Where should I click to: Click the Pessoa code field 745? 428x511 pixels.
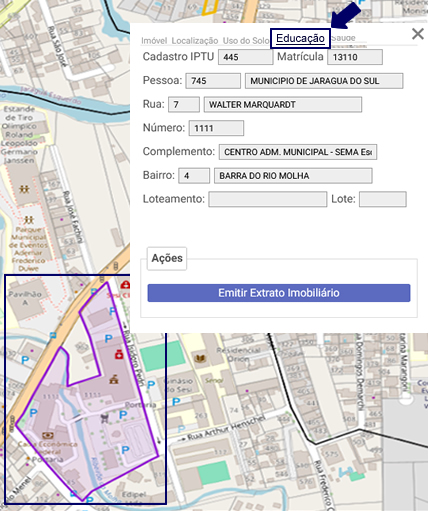click(213, 81)
